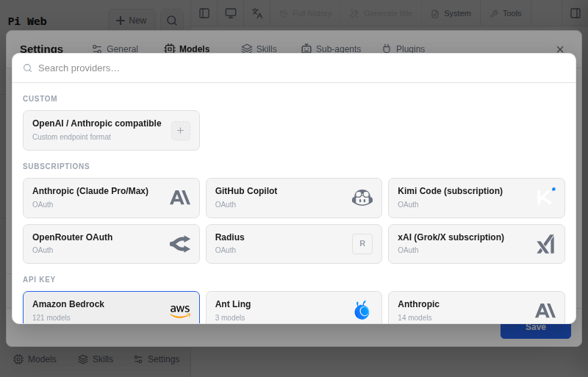Click the search icon next to New
The width and height of the screenshot is (588, 377).
pyautogui.click(x=172, y=21)
